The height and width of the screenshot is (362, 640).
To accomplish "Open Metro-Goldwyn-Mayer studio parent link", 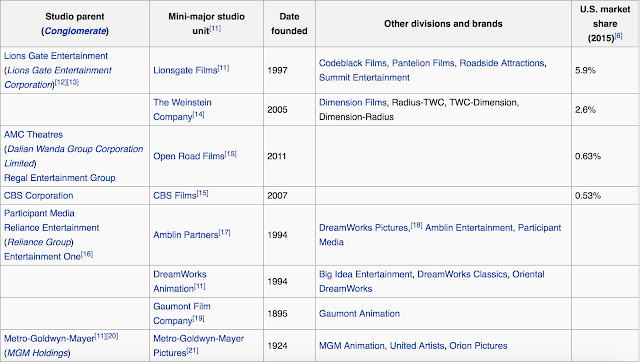I will (49, 339).
